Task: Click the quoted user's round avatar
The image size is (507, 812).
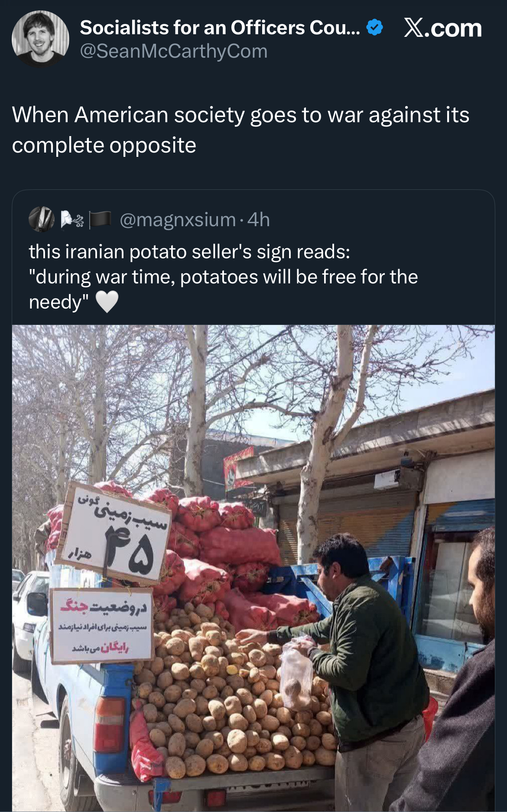Action: click(42, 219)
